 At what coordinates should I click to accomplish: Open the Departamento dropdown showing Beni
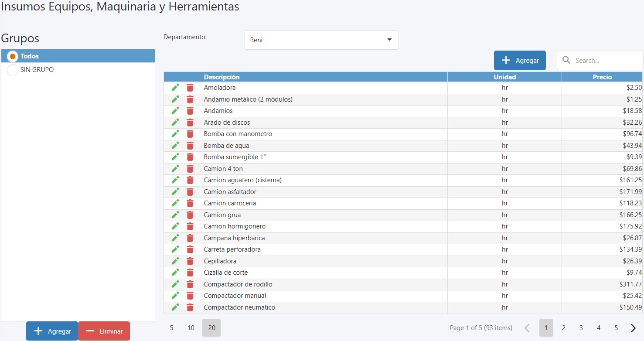click(321, 40)
